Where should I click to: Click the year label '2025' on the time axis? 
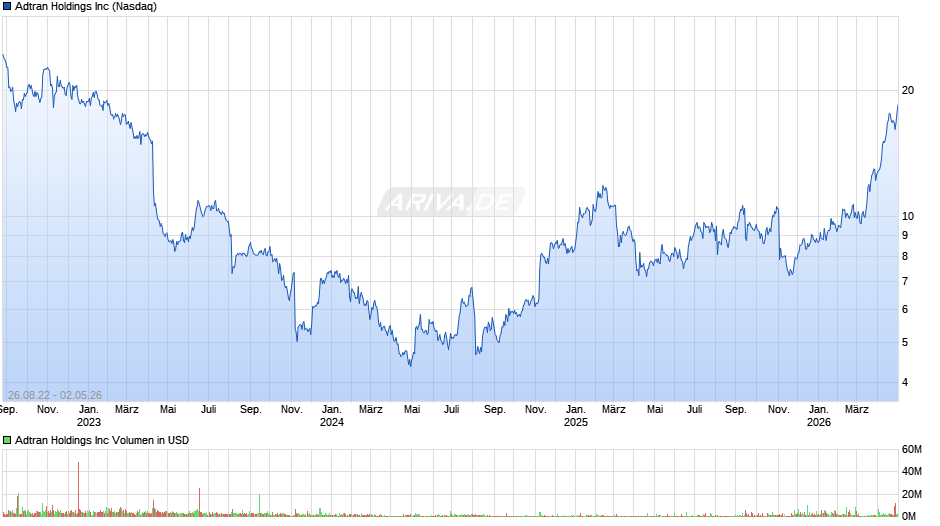point(576,422)
